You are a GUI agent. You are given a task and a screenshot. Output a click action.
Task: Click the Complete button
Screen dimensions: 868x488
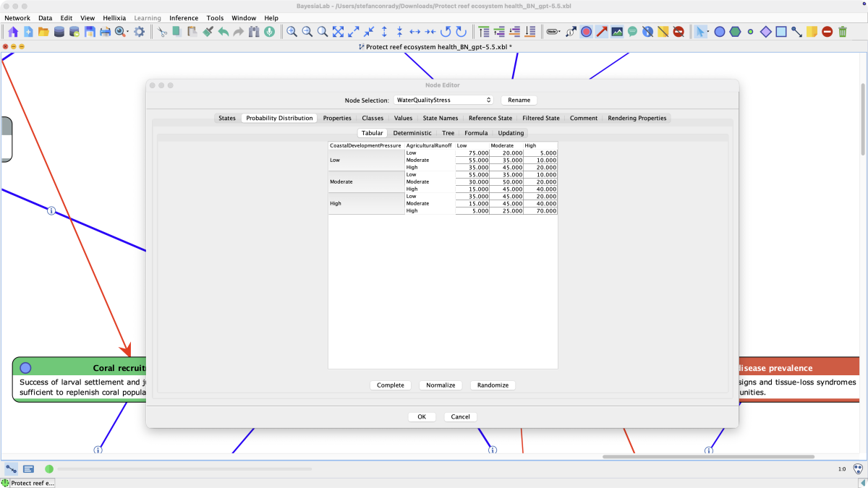click(x=391, y=385)
